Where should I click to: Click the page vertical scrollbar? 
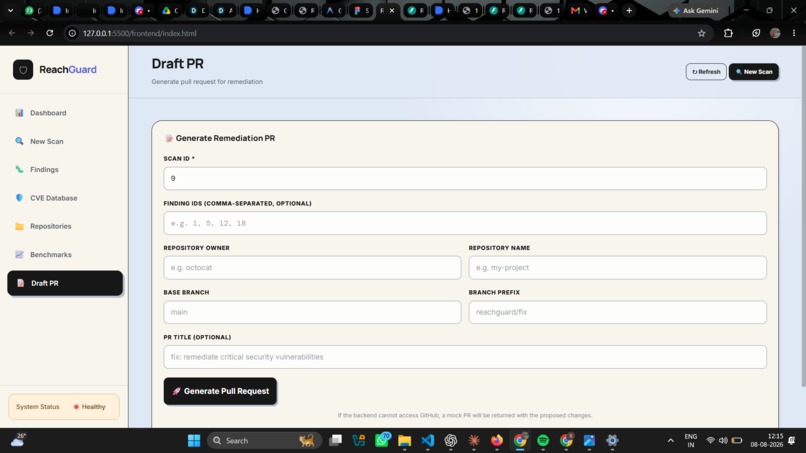pos(803,216)
